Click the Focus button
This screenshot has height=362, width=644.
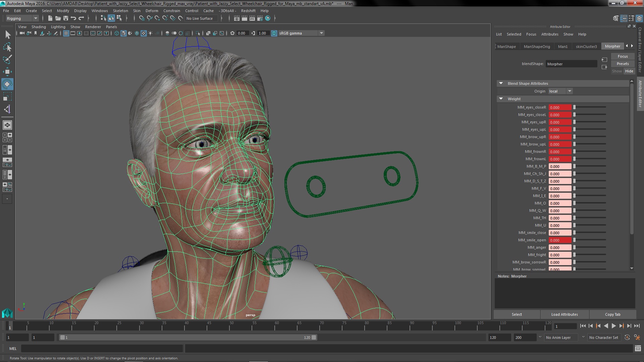point(623,56)
